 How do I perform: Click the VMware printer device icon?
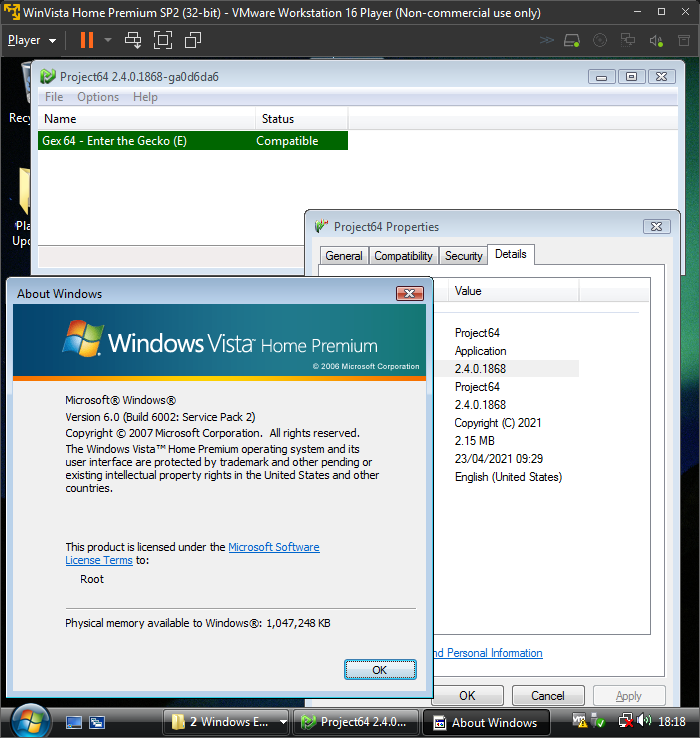684,40
